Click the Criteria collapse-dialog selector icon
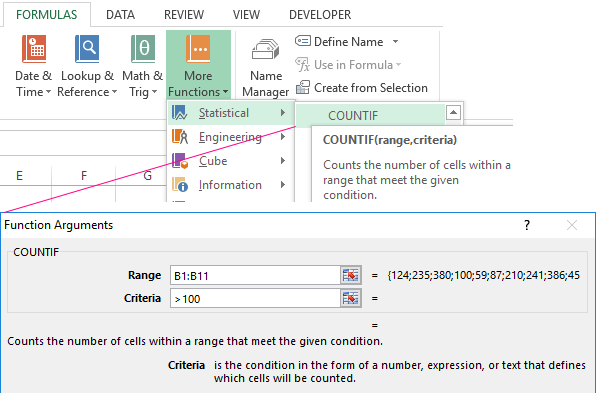The width and height of the screenshot is (596, 393). click(x=350, y=298)
